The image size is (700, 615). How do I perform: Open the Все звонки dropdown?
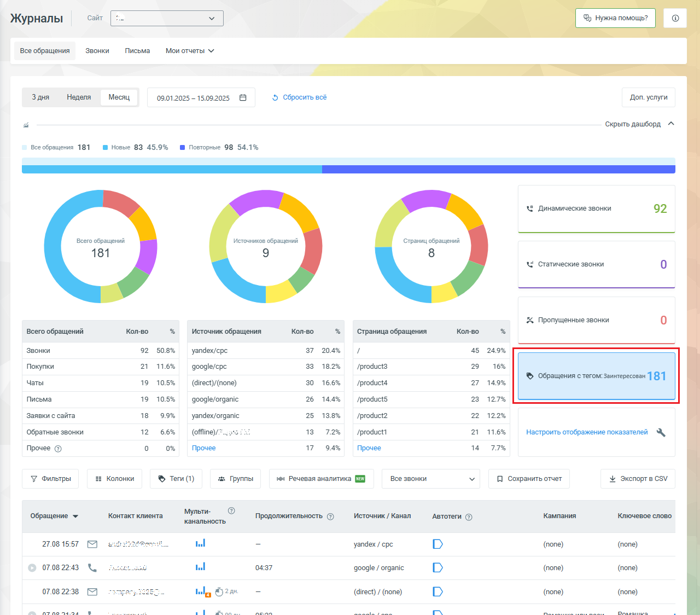pos(431,479)
